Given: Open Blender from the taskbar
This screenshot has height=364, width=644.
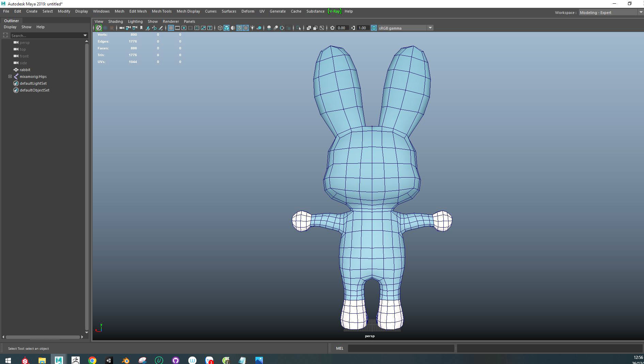Looking at the screenshot, I should (x=126, y=360).
